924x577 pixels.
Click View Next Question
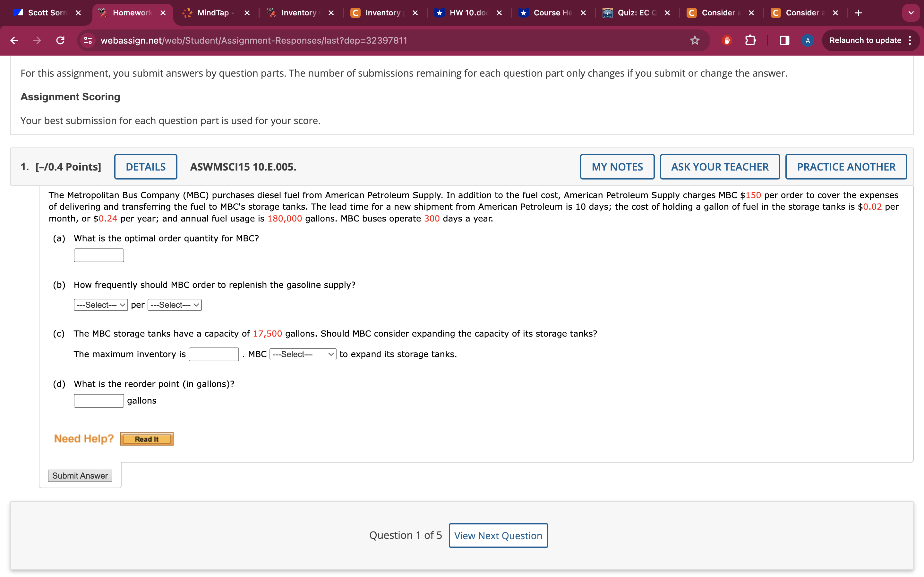pyautogui.click(x=498, y=535)
